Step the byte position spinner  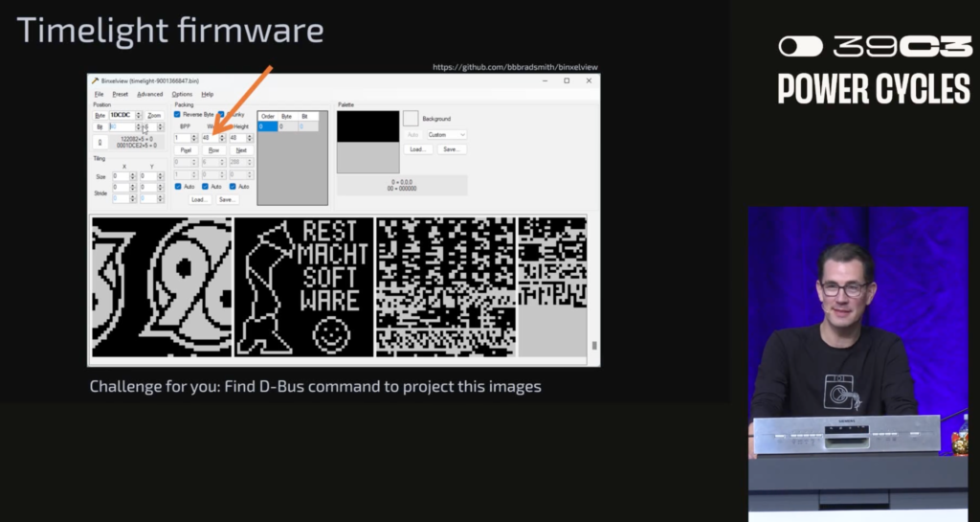(140, 115)
